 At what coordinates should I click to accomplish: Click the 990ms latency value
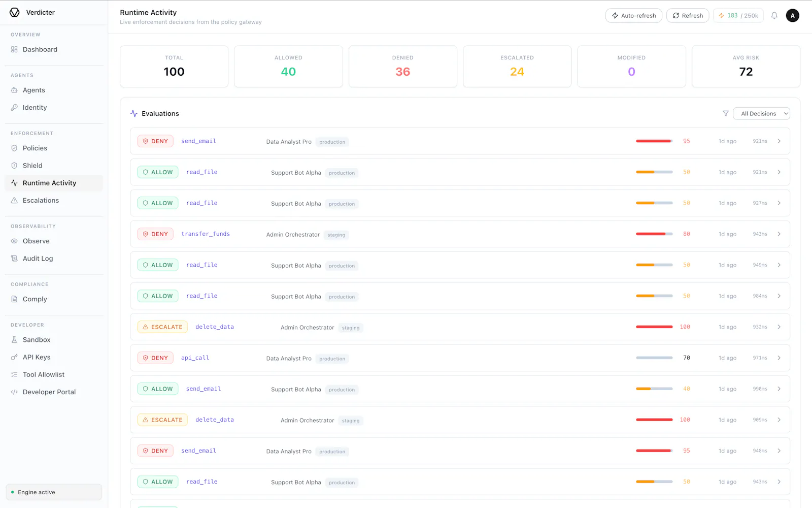pyautogui.click(x=760, y=389)
